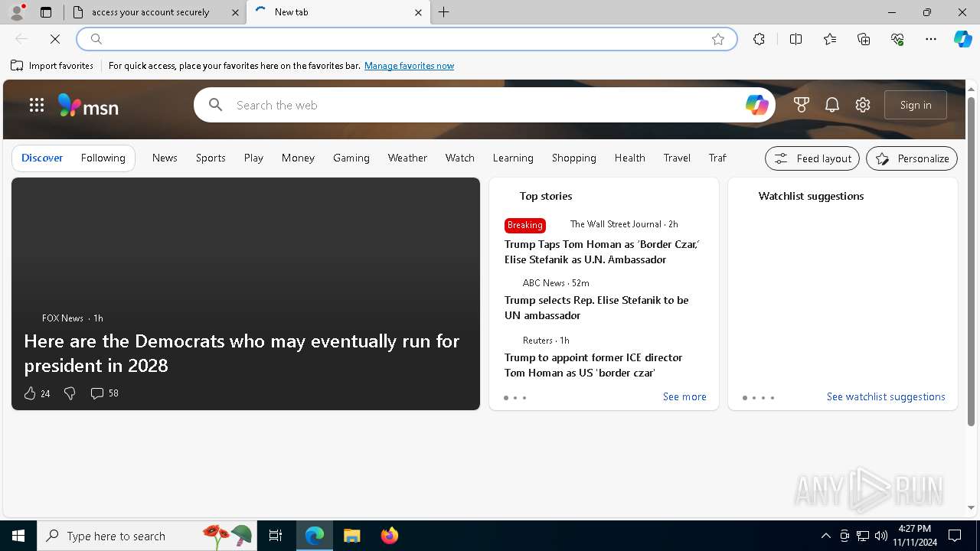
Task: Click the Personalize button
Action: [x=912, y=158]
